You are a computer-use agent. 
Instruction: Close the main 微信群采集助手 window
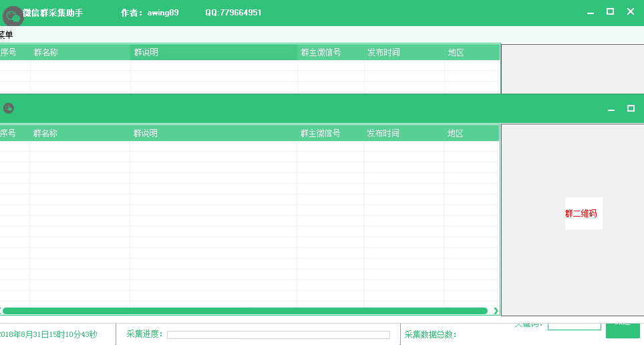[x=631, y=12]
